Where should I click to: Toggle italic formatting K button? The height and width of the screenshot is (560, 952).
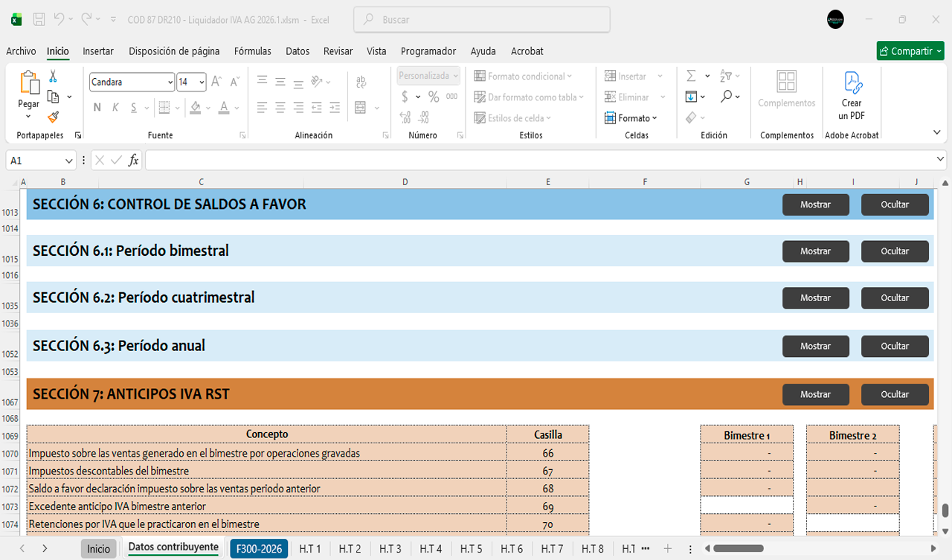click(x=115, y=107)
